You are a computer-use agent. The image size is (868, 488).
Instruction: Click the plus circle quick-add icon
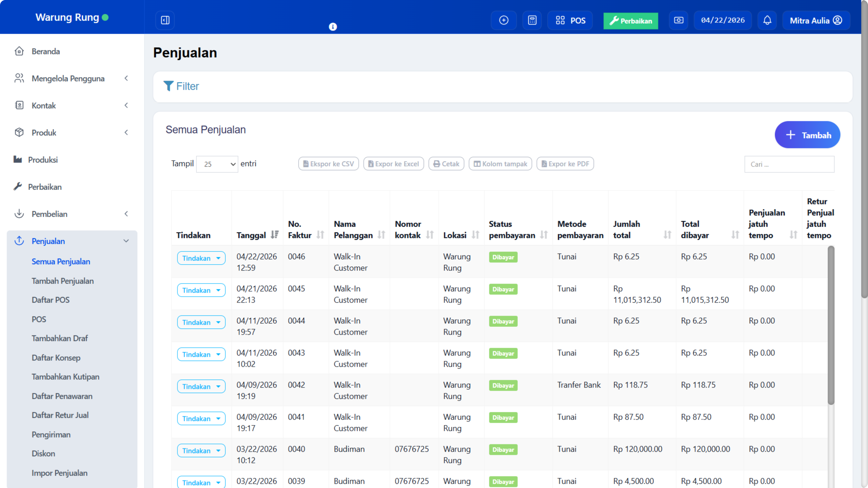point(503,20)
